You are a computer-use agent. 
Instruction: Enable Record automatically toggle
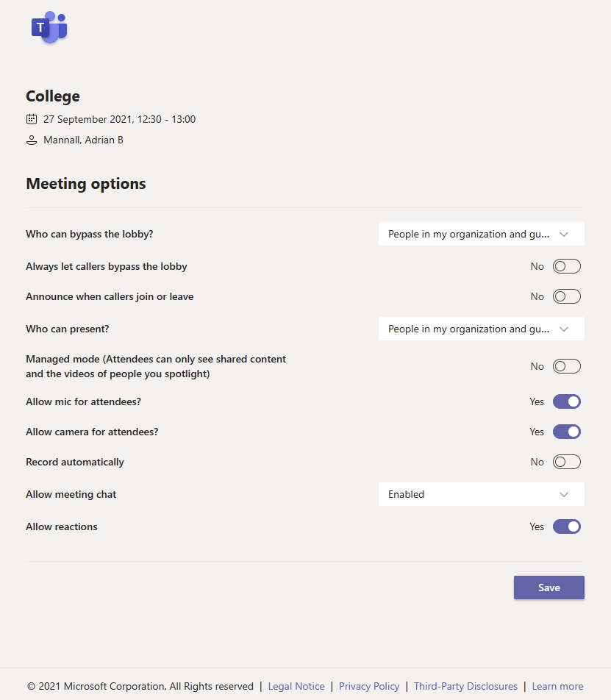[566, 462]
